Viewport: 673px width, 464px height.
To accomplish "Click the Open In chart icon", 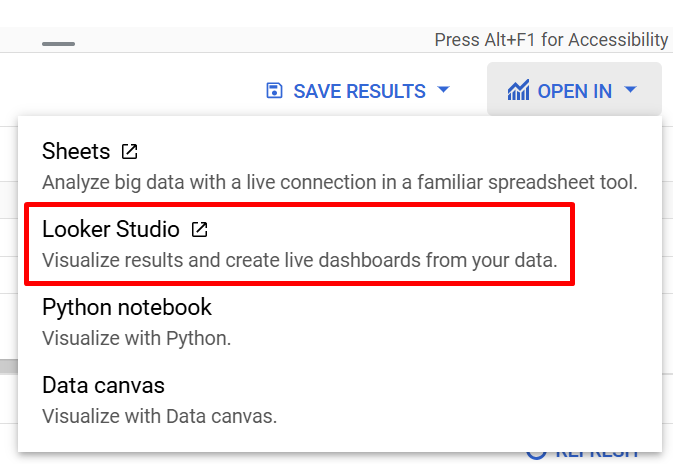I will 518,90.
